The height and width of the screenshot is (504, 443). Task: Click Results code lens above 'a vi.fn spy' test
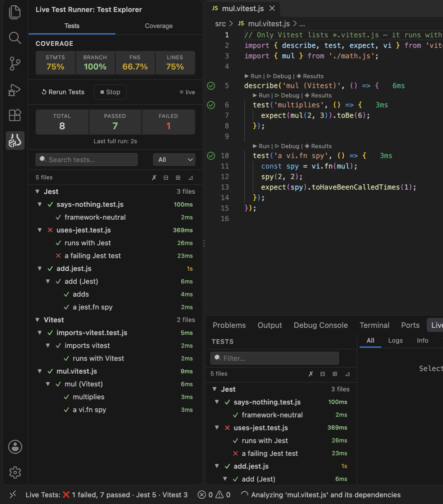[x=318, y=146]
